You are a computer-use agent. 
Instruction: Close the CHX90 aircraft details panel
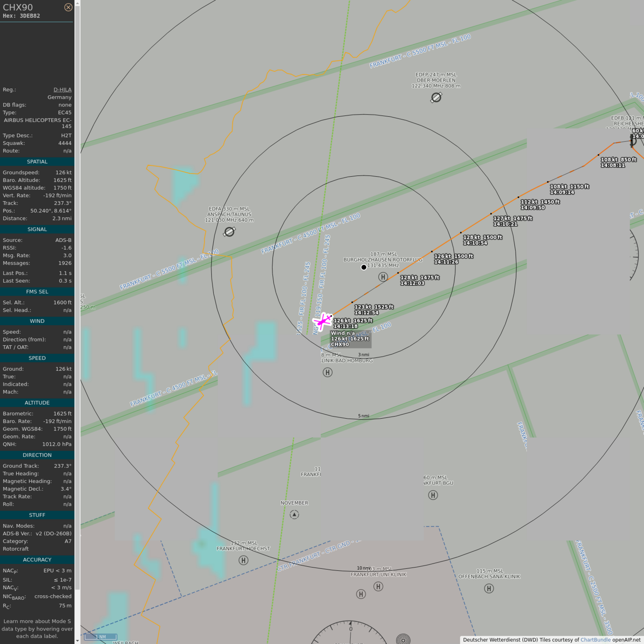coord(68,7)
